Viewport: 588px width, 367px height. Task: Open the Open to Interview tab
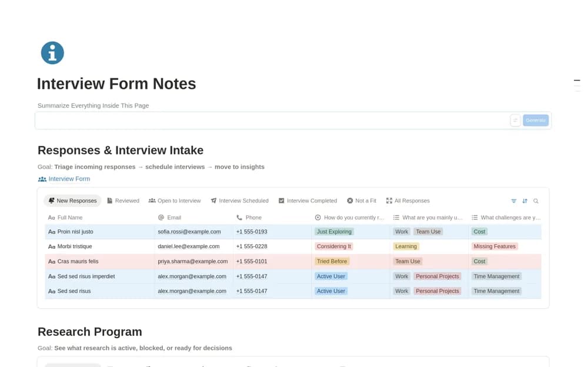tap(175, 201)
